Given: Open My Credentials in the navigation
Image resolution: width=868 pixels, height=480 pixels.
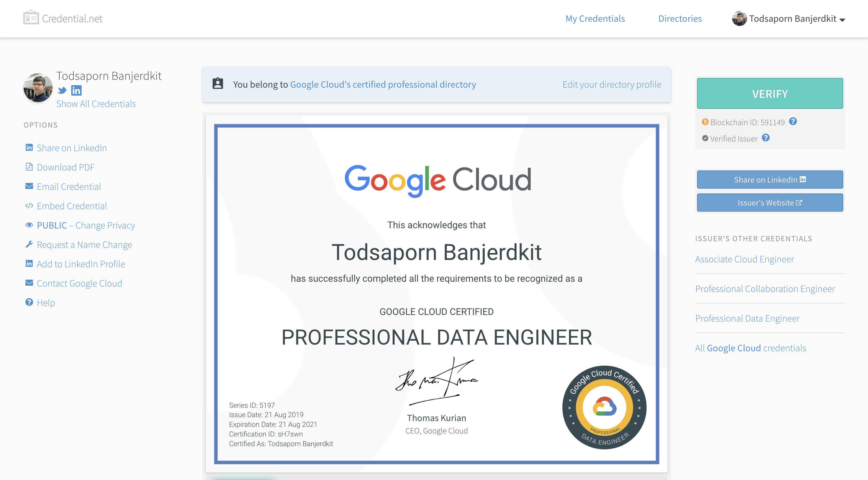Looking at the screenshot, I should [595, 18].
